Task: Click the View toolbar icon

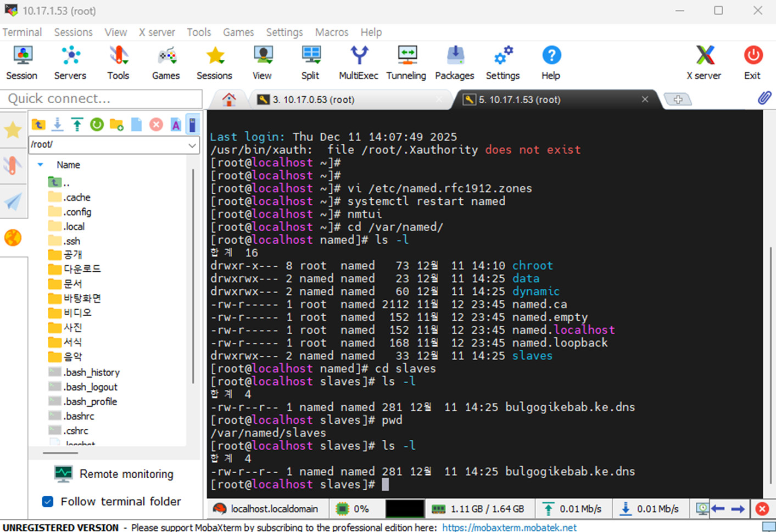Action: tap(263, 63)
